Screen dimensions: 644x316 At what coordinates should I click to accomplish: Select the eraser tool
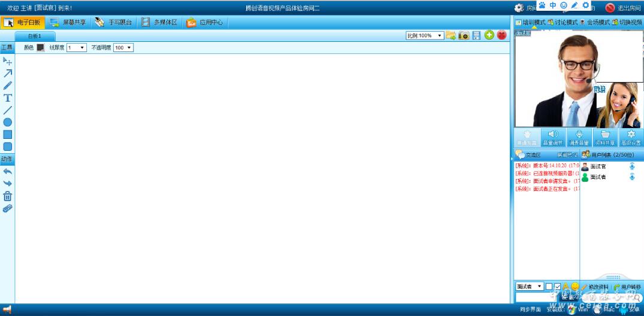tap(8, 208)
